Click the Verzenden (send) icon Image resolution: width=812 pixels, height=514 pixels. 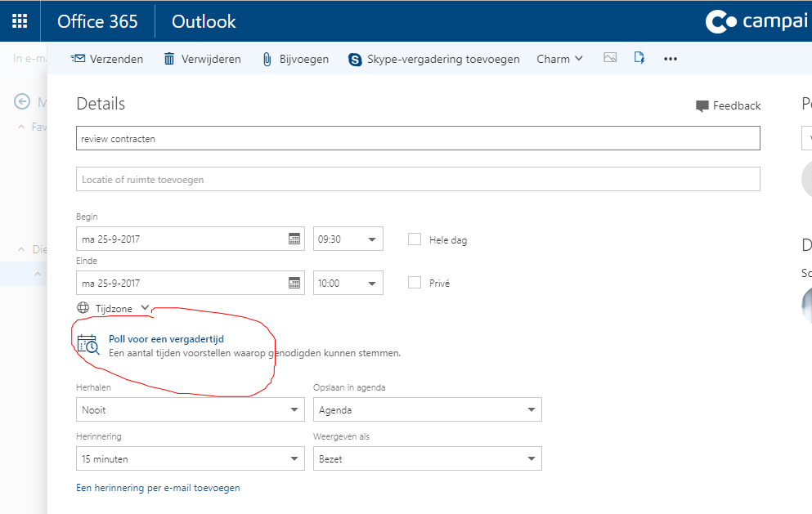[x=77, y=58]
